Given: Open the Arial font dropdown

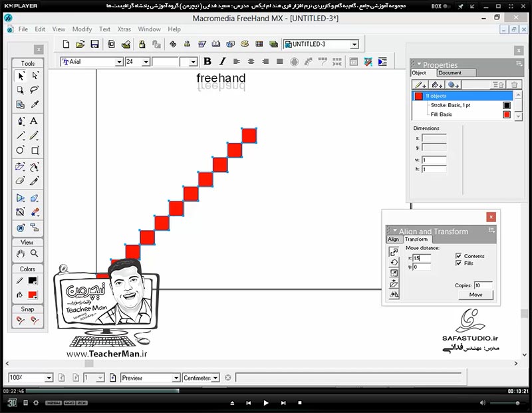Looking at the screenshot, I should (x=119, y=62).
